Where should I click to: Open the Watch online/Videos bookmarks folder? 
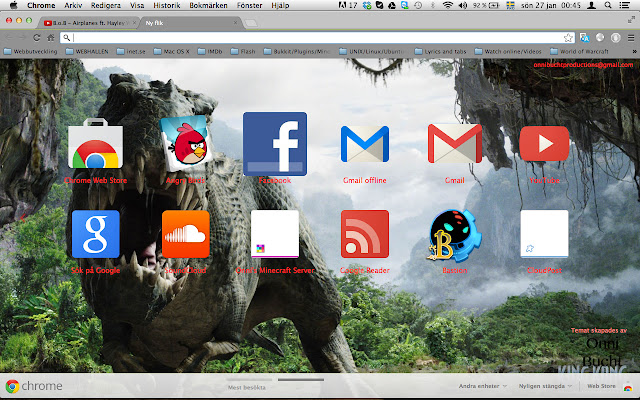coord(508,51)
